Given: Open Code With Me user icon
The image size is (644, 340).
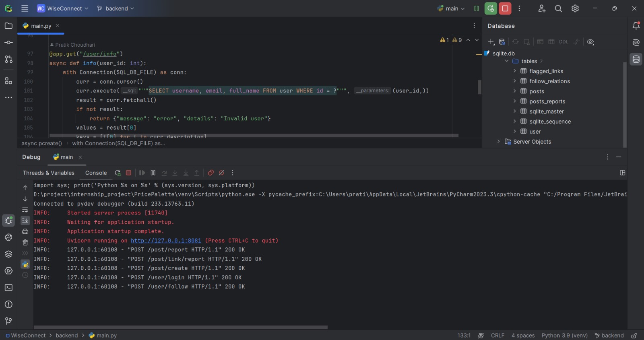Looking at the screenshot, I should point(542,8).
